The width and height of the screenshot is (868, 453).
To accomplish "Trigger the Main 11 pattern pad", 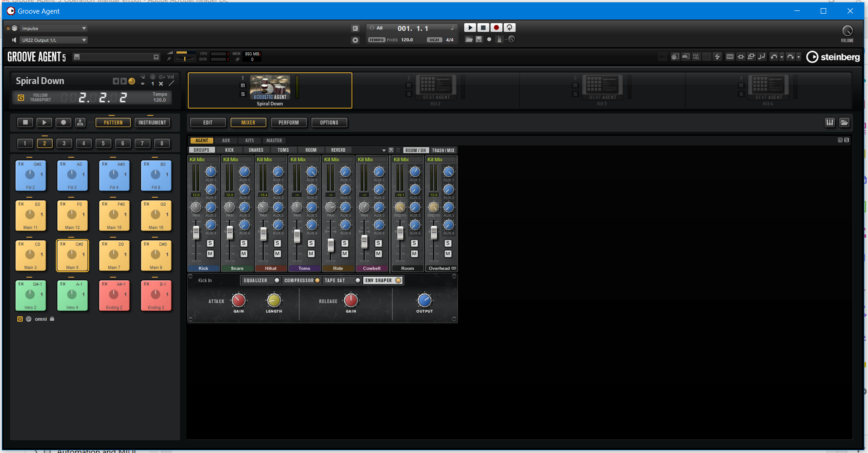I will click(31, 215).
